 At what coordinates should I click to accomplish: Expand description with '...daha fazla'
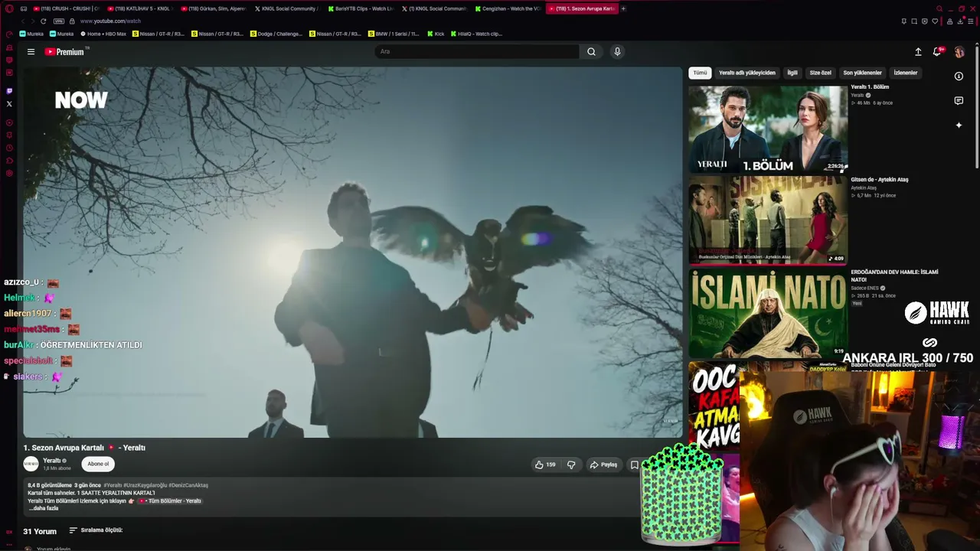[44, 508]
